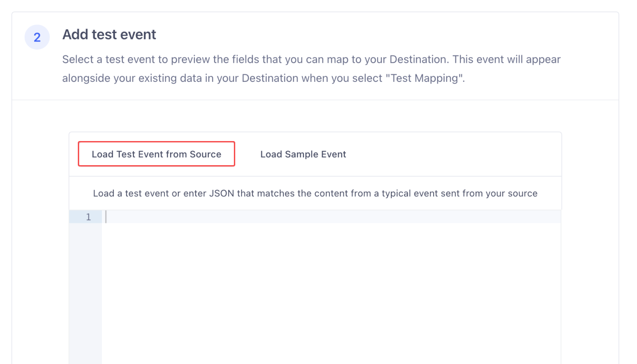Click the step 2 number badge

point(37,37)
